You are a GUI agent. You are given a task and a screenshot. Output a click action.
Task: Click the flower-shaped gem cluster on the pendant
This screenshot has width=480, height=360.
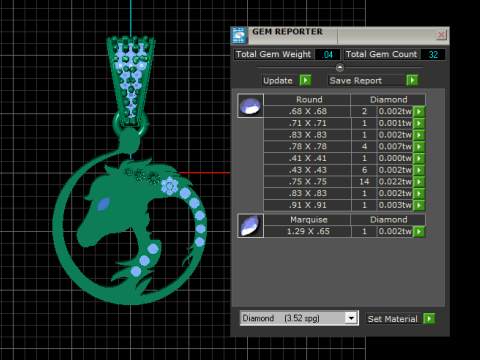169,186
